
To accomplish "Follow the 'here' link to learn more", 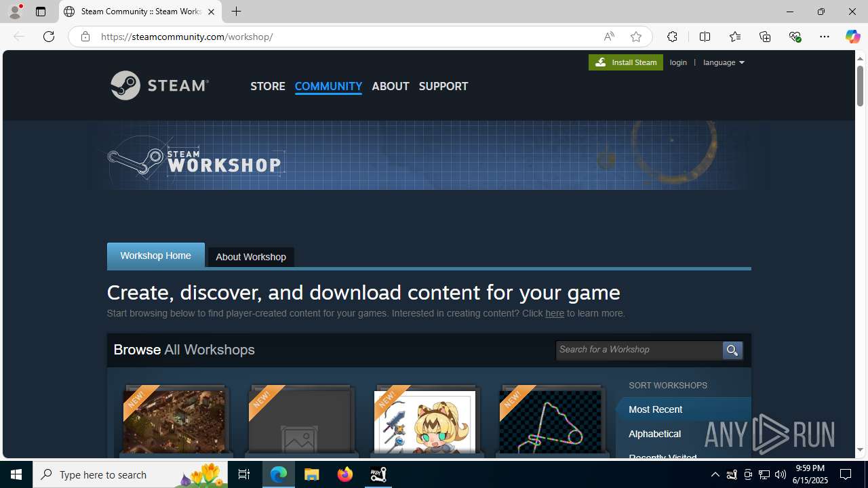I will tap(555, 313).
